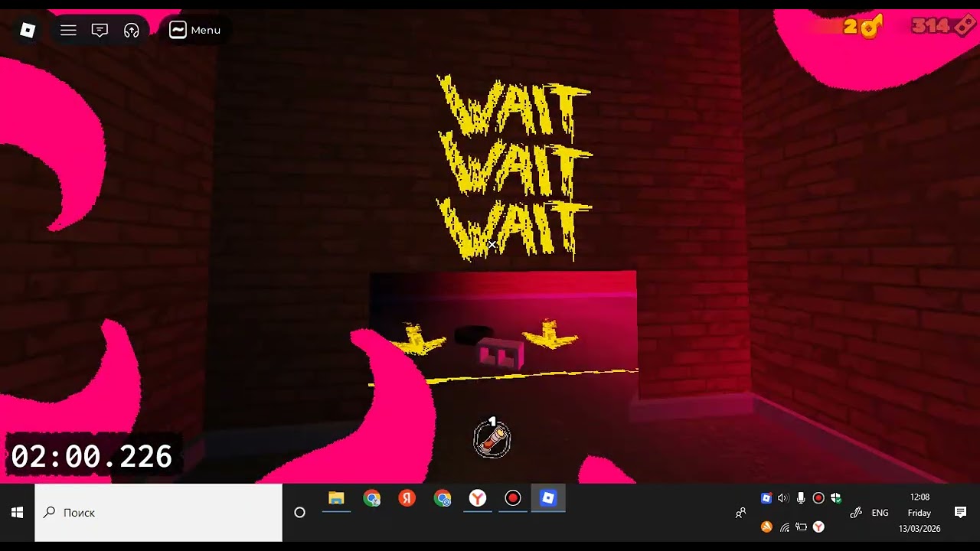Switch to Yandex Browser on the taskbar
Image resolution: width=980 pixels, height=551 pixels.
point(478,498)
